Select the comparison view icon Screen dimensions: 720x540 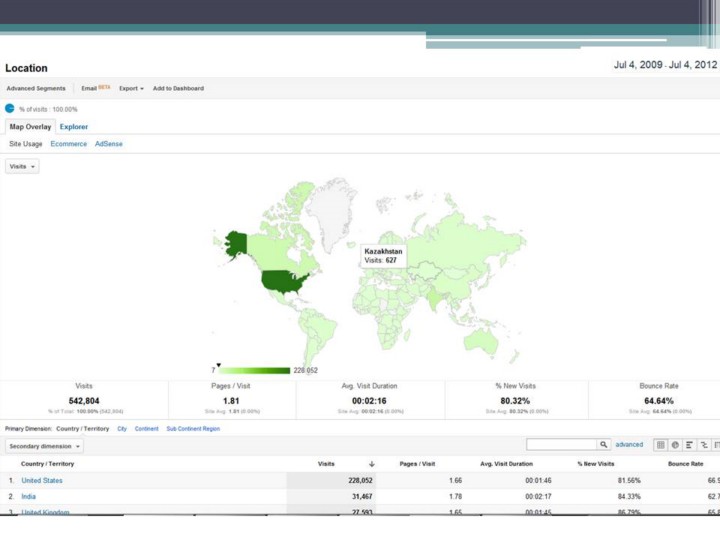click(704, 445)
